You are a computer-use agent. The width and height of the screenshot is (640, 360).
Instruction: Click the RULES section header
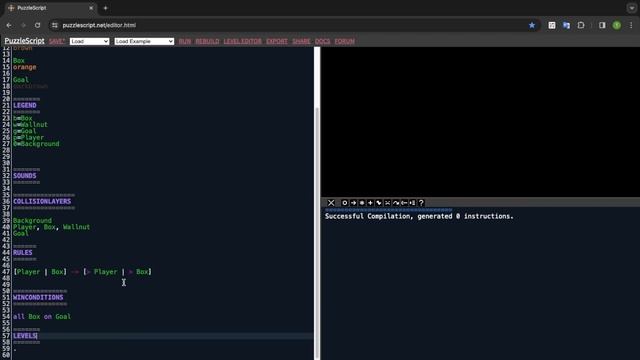[23, 253]
